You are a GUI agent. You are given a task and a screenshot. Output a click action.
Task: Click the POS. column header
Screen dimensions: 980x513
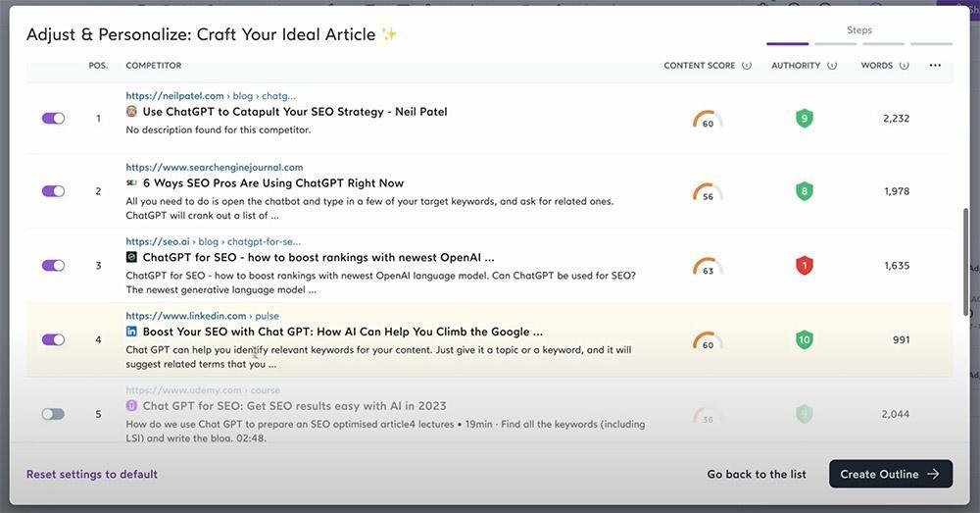[98, 65]
